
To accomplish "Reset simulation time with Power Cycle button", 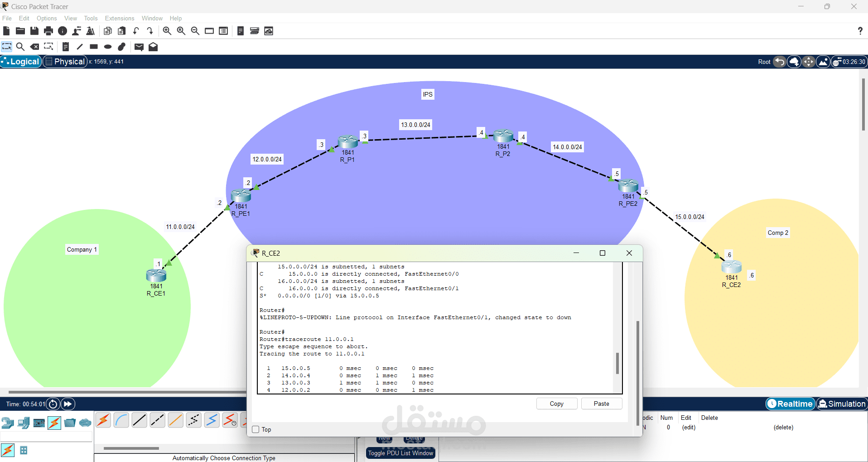I will pos(53,404).
